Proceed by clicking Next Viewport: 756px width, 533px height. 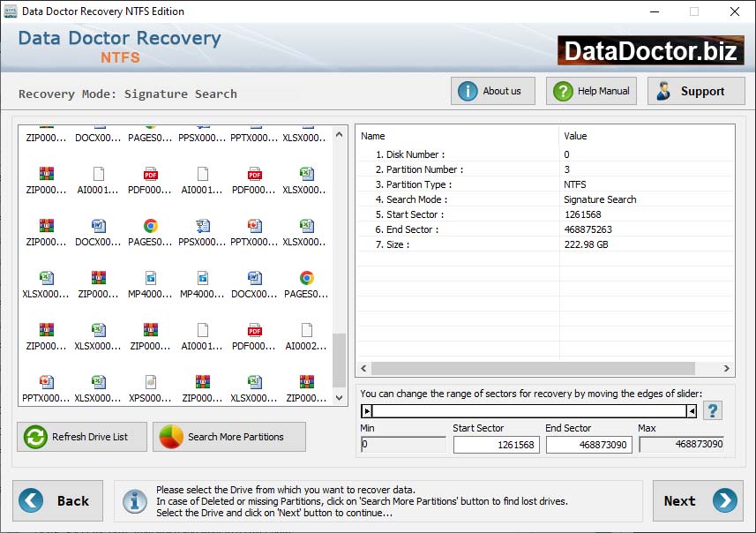[697, 500]
